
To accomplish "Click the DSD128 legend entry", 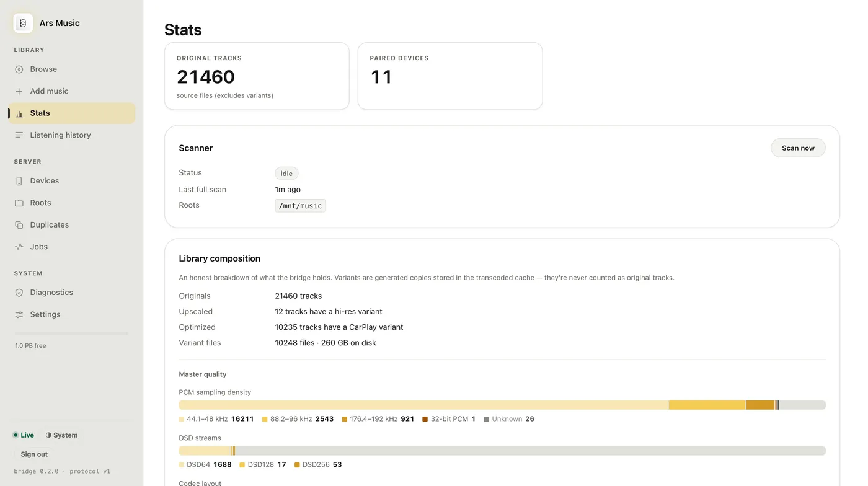I will click(263, 465).
